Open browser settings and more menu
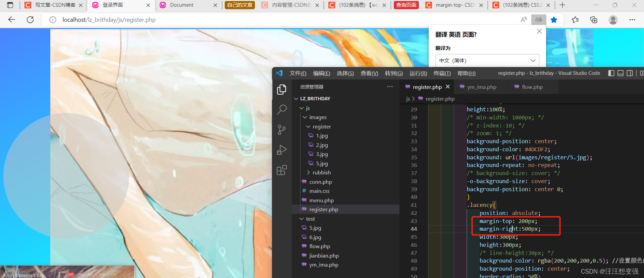This screenshot has height=278, width=644. pos(632,20)
